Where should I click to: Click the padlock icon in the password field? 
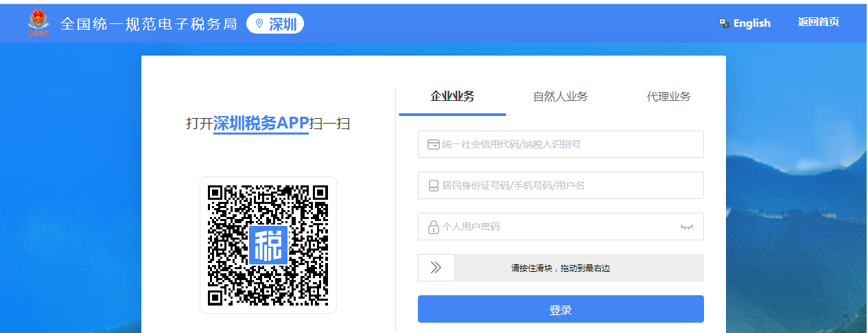pos(434,227)
